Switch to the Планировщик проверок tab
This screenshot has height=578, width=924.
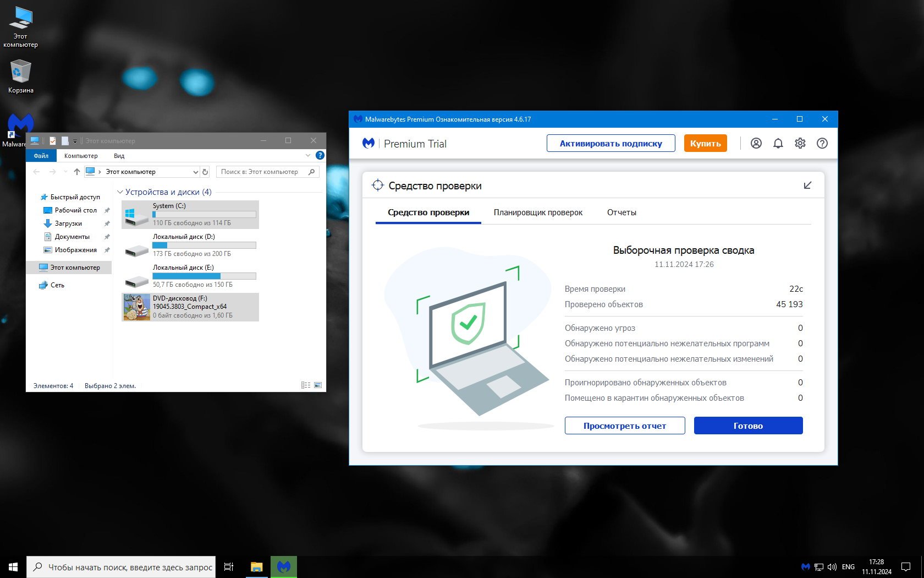(538, 212)
